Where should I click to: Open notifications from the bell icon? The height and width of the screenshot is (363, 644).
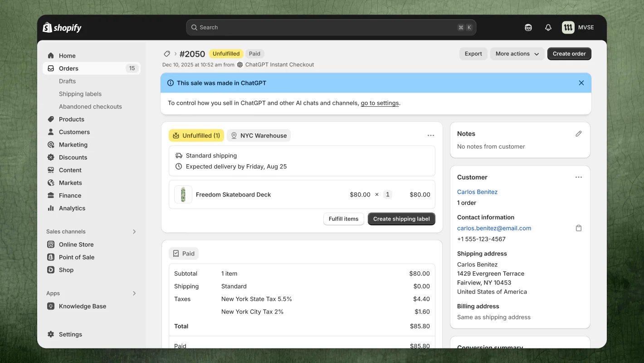tap(548, 27)
